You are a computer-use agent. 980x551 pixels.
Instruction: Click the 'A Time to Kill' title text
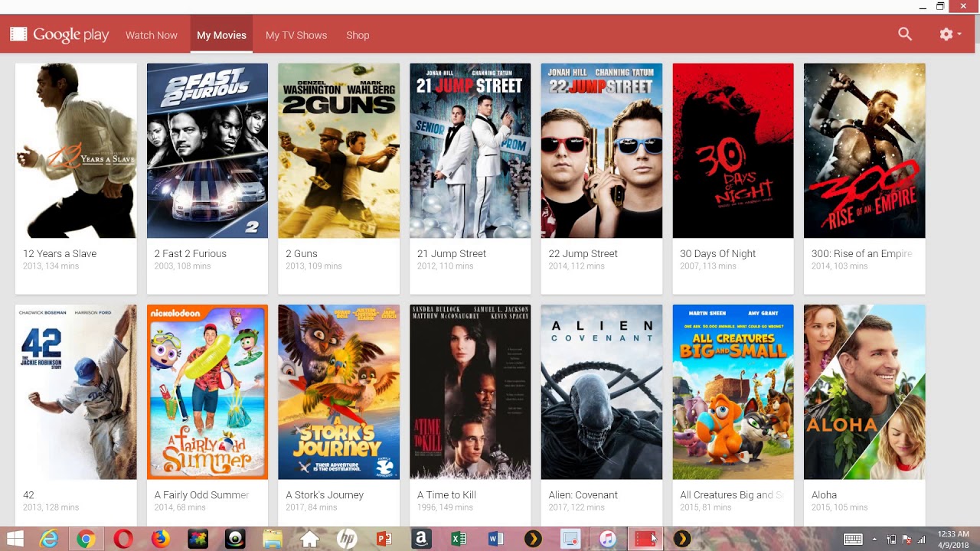point(447,495)
